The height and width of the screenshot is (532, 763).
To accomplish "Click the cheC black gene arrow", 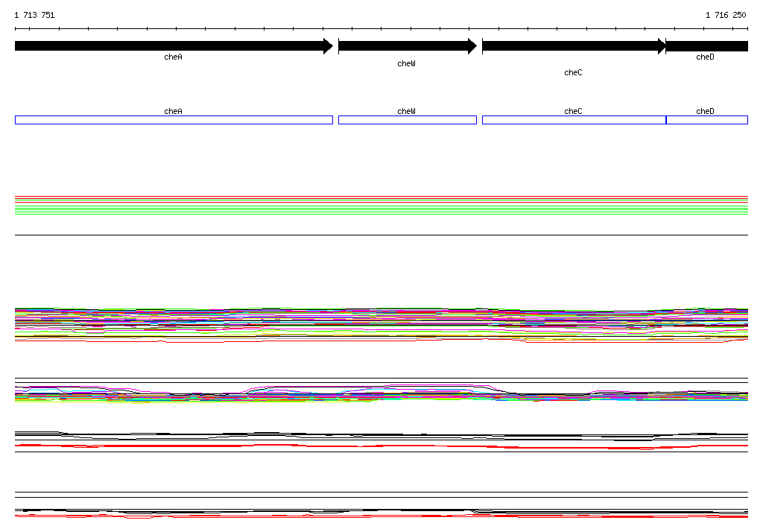I will (574, 46).
